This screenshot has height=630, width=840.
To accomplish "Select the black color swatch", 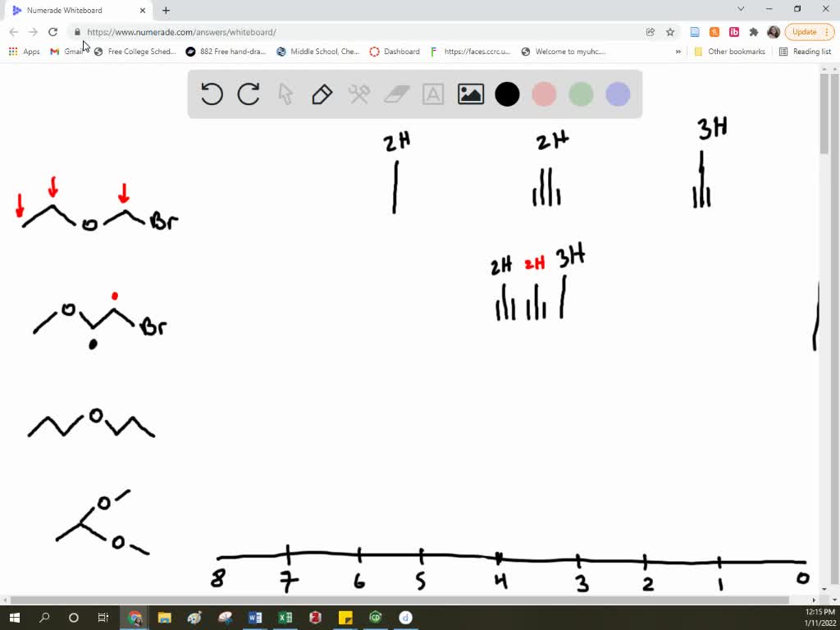I will point(507,94).
